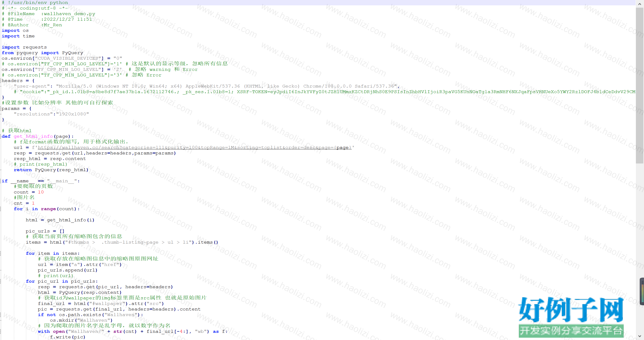Click the '缩略图原图网址' comment line
Viewport: 644px width, 340px height.
tap(98, 259)
